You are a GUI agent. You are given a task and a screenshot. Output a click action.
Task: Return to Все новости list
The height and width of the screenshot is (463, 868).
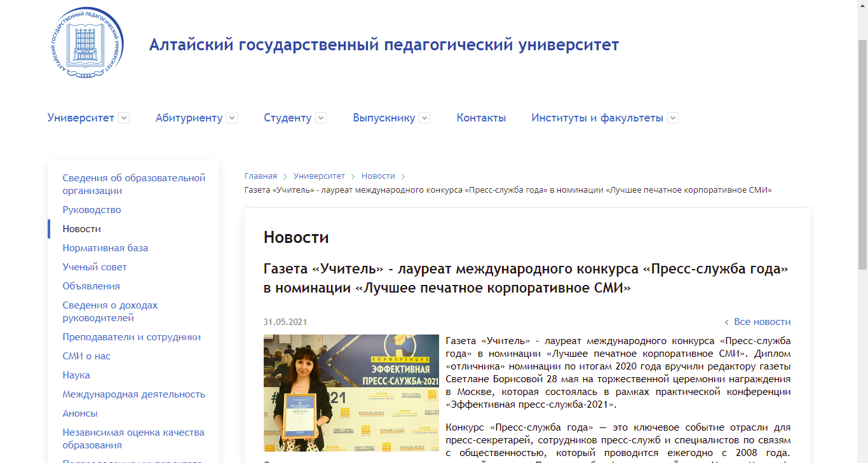pyautogui.click(x=761, y=322)
